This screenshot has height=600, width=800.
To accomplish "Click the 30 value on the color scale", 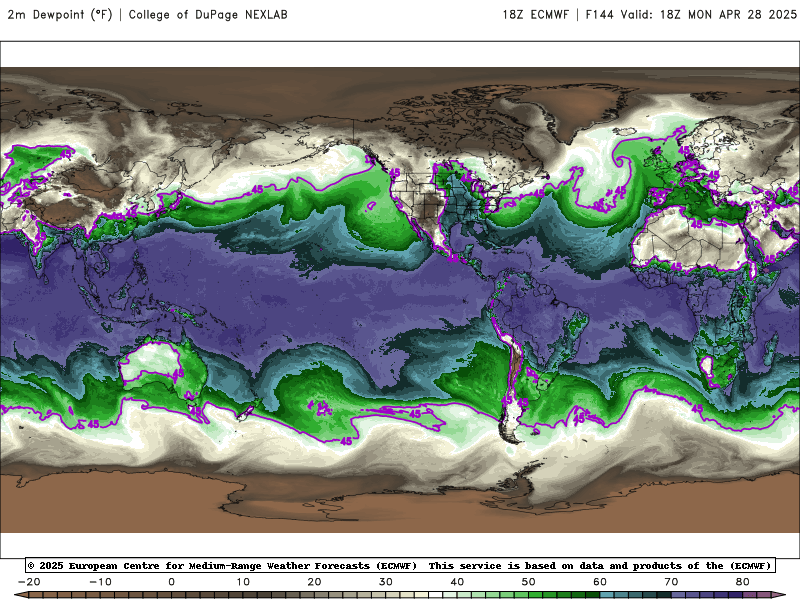I will coord(386,582).
